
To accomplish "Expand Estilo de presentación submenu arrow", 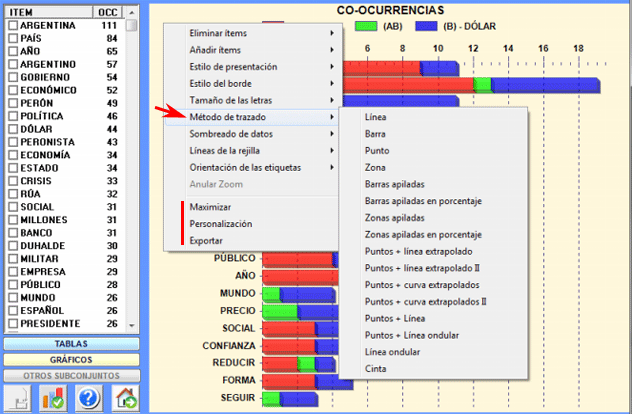I will pyautogui.click(x=332, y=67).
